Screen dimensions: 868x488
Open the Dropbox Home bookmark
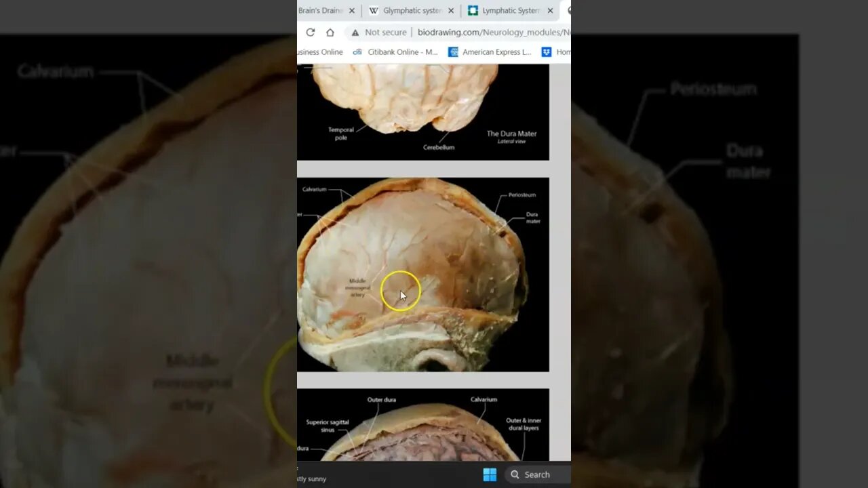pyautogui.click(x=555, y=52)
